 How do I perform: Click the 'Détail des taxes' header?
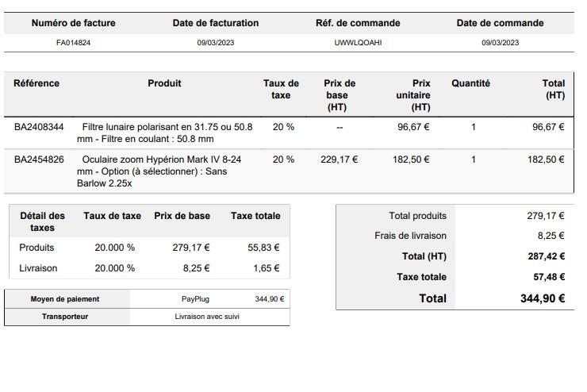pos(43,221)
